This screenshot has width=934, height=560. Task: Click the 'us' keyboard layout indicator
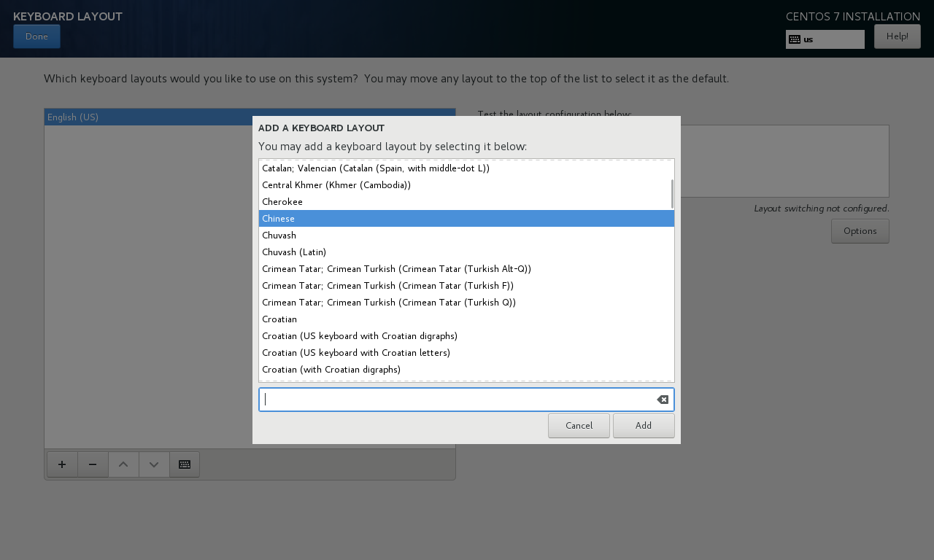(x=825, y=39)
